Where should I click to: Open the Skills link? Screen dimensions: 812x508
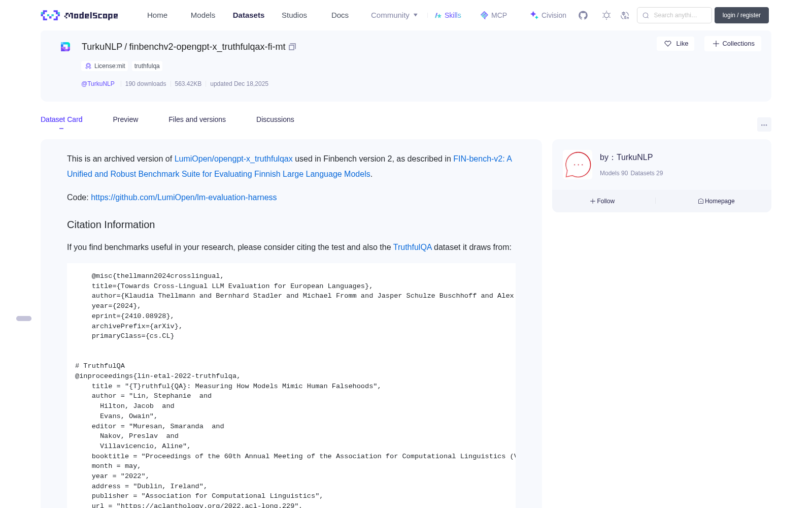(x=448, y=15)
